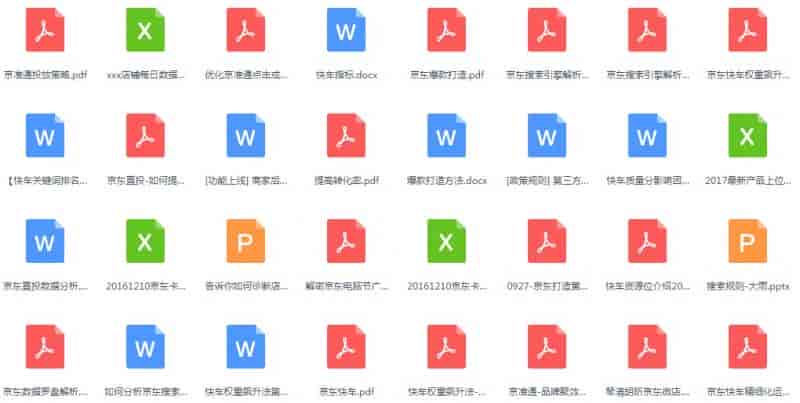Viewport: 800px width, 403px height.
Task: Open the 京东数据罗盘解析 PDF file
Action: point(45,347)
